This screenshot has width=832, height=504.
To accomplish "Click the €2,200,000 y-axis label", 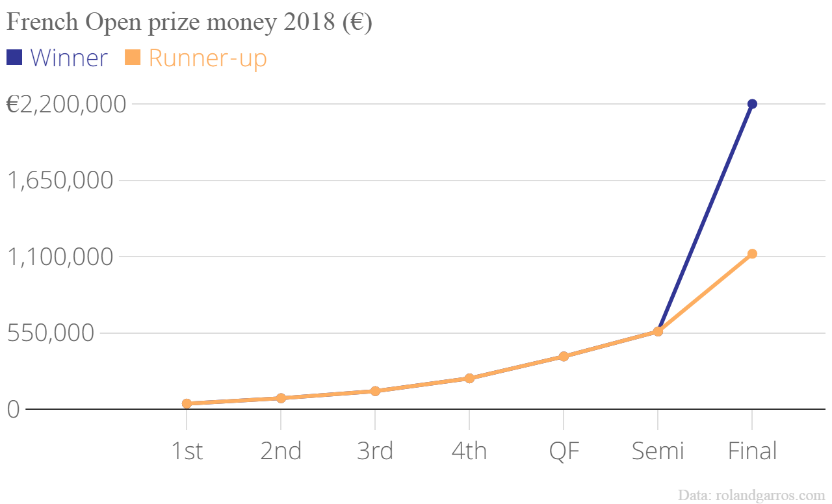I will point(66,104).
